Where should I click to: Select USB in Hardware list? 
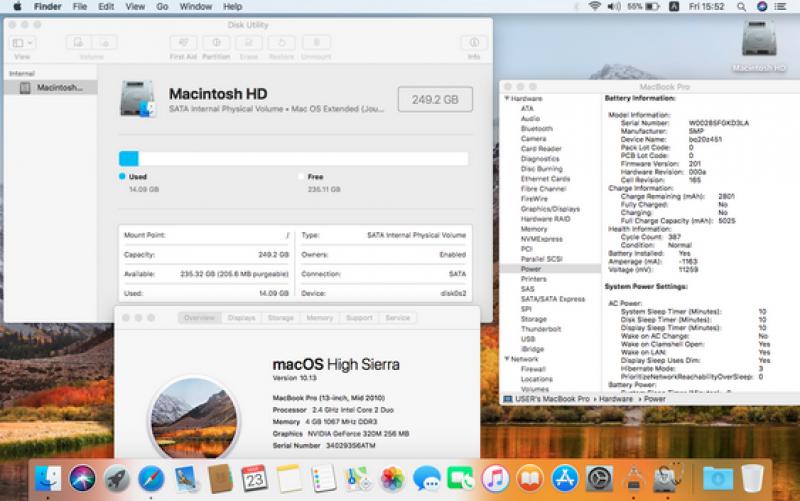528,339
